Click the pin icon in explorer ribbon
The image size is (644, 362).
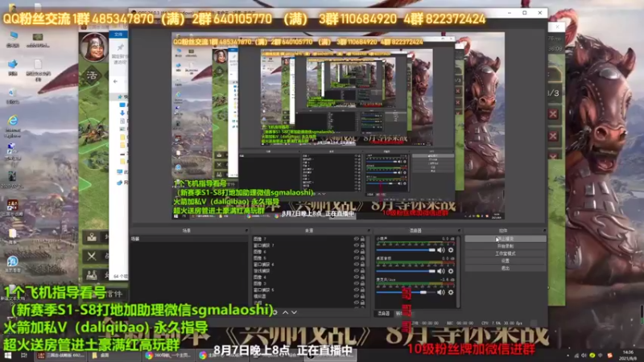pos(120,47)
